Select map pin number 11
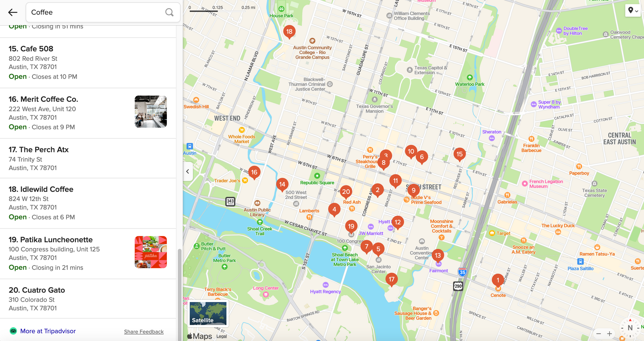 pyautogui.click(x=395, y=181)
